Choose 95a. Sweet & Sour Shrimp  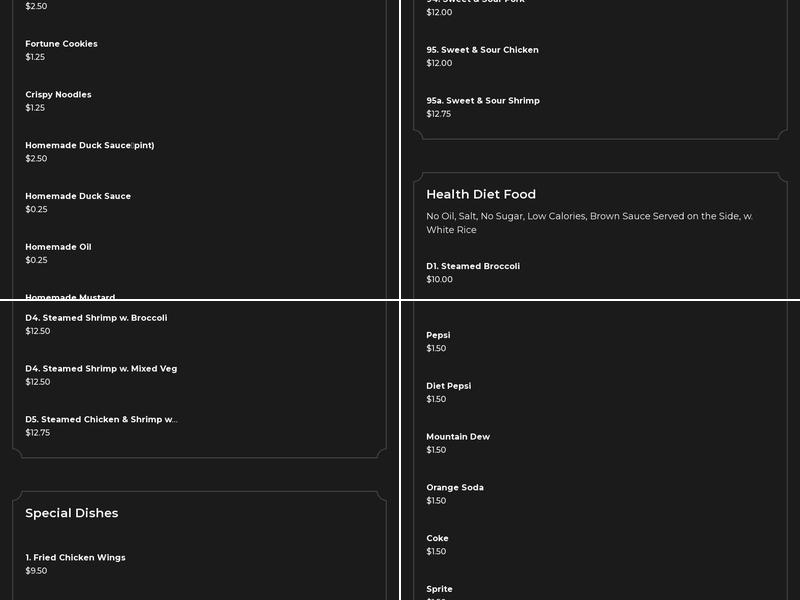(483, 101)
